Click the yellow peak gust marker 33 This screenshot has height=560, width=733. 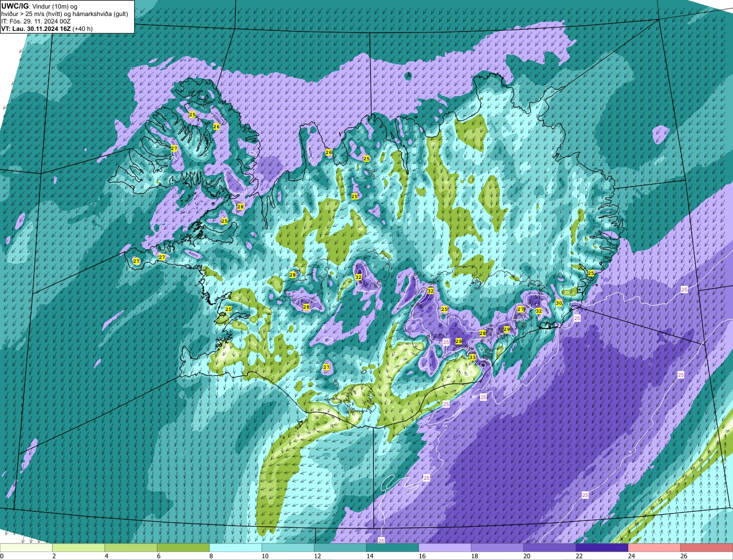(x=472, y=357)
